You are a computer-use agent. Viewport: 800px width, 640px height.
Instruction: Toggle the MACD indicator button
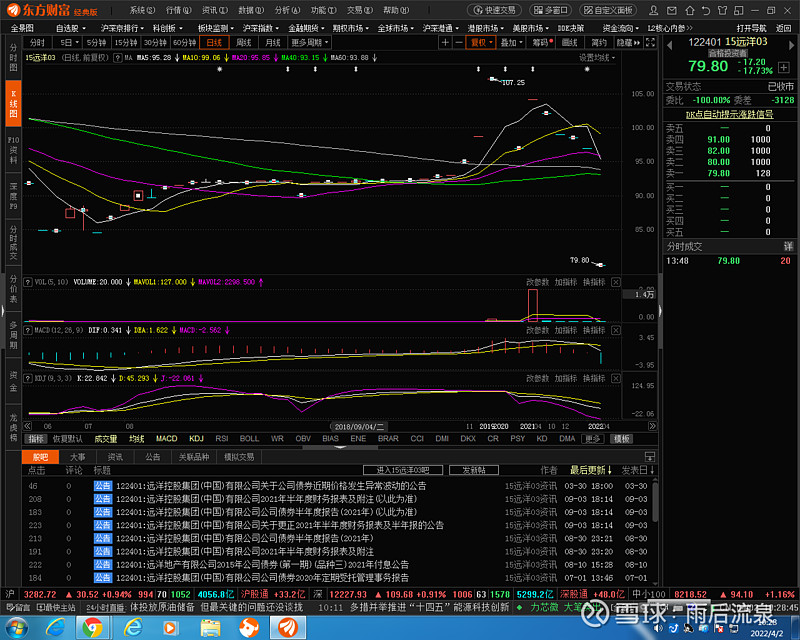(166, 439)
